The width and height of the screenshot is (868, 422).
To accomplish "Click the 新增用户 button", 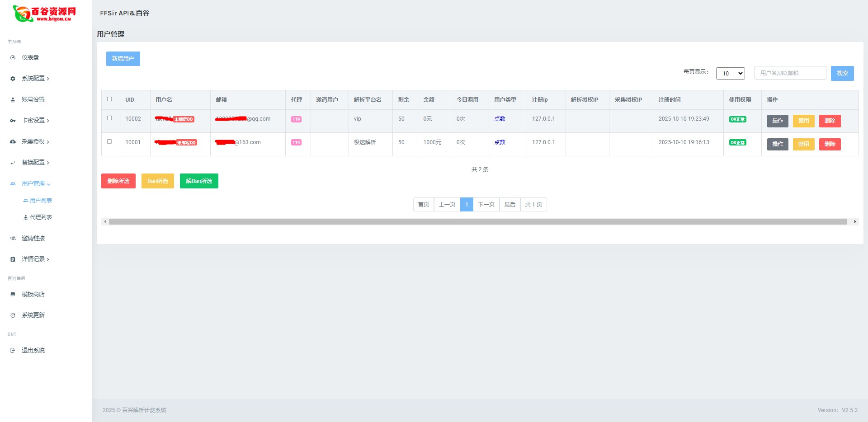I will tap(123, 59).
